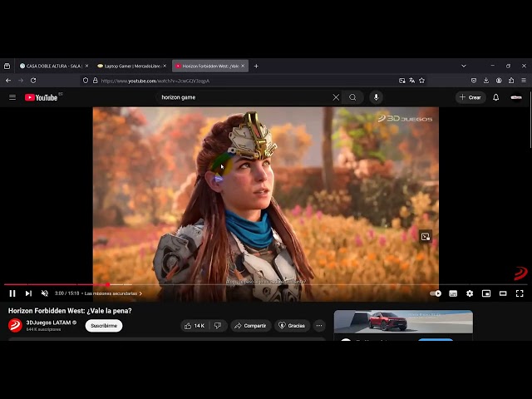Run search with the magnifier button
Viewport: 532px width, 399px height.
(x=352, y=97)
